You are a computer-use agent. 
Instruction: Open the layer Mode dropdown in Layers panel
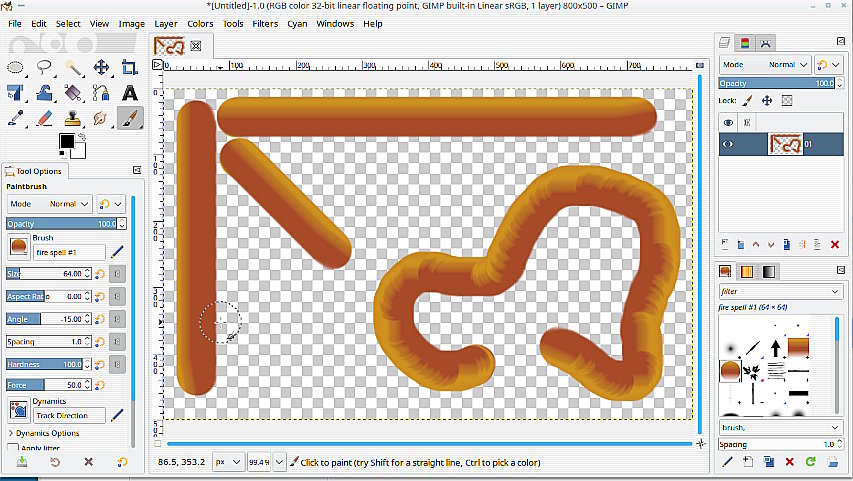click(x=781, y=64)
